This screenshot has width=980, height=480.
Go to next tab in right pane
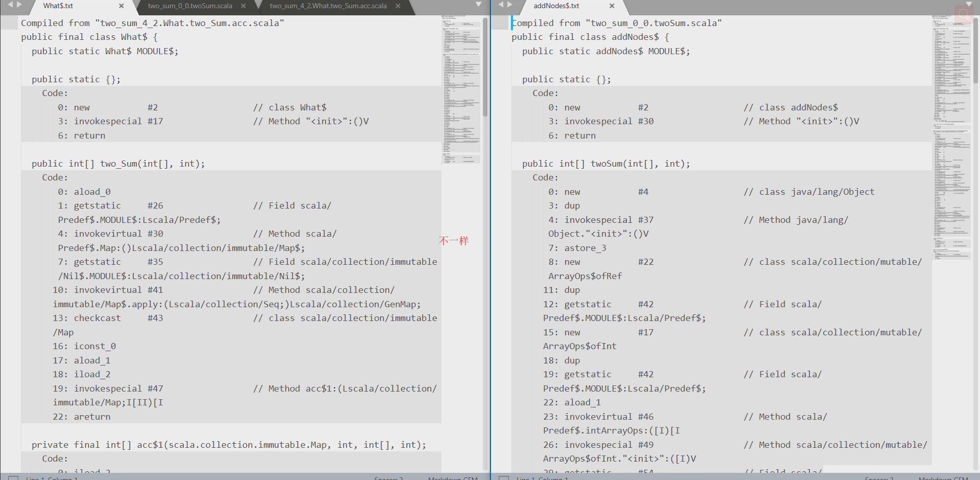tap(510, 5)
